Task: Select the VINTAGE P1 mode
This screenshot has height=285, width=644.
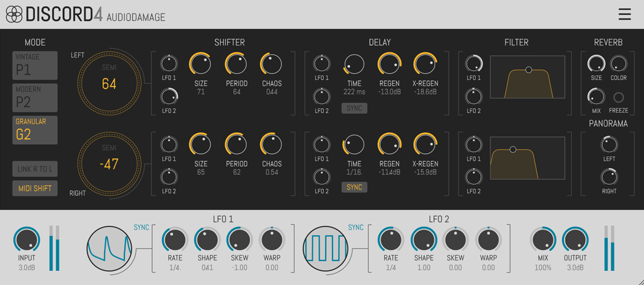Action: (x=35, y=65)
